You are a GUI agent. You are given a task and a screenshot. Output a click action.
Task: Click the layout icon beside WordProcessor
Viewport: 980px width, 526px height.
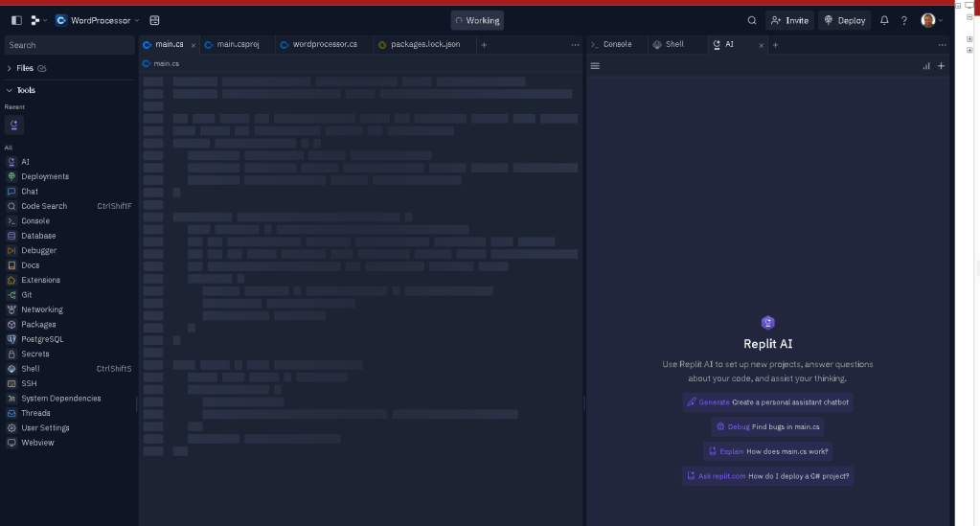[x=154, y=21]
